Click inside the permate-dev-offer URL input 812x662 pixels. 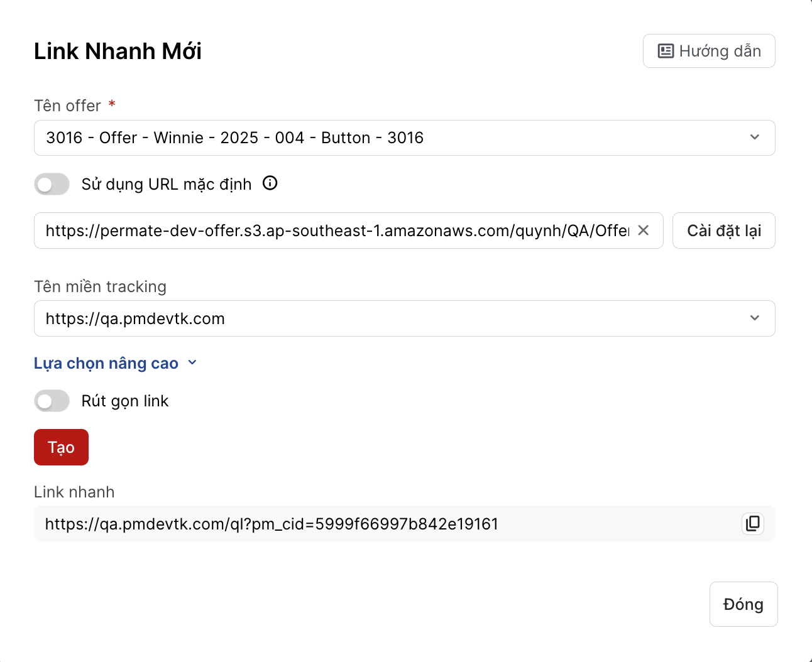coord(337,231)
